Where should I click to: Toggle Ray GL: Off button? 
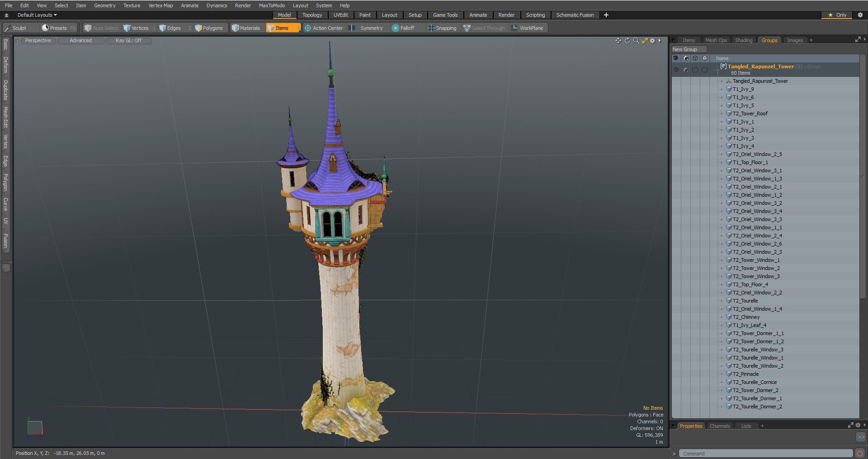click(128, 40)
